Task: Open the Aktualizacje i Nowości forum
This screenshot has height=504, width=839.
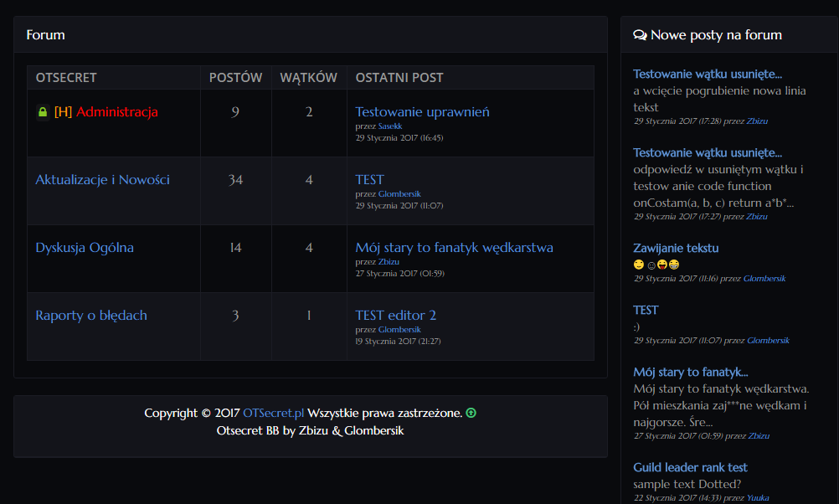Action: pyautogui.click(x=102, y=180)
